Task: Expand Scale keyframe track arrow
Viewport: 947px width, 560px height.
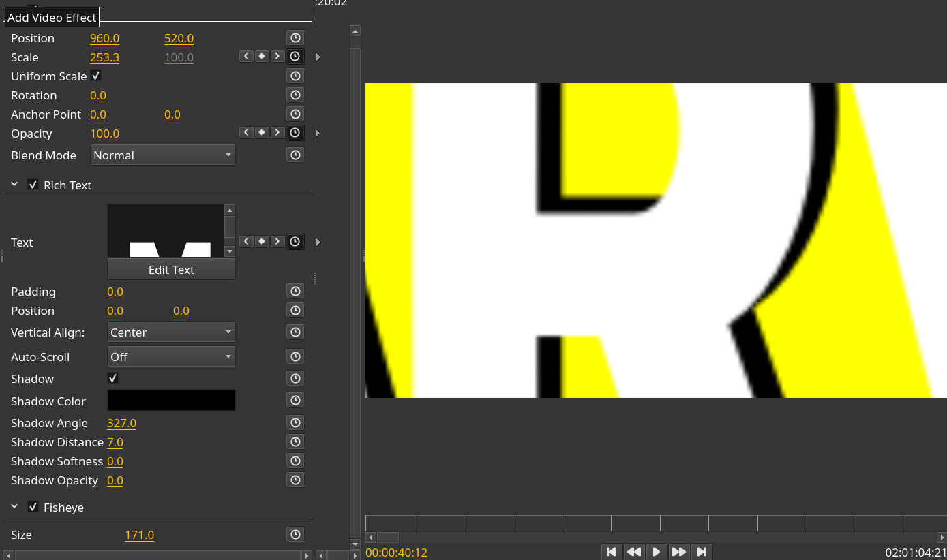Action: click(x=318, y=57)
